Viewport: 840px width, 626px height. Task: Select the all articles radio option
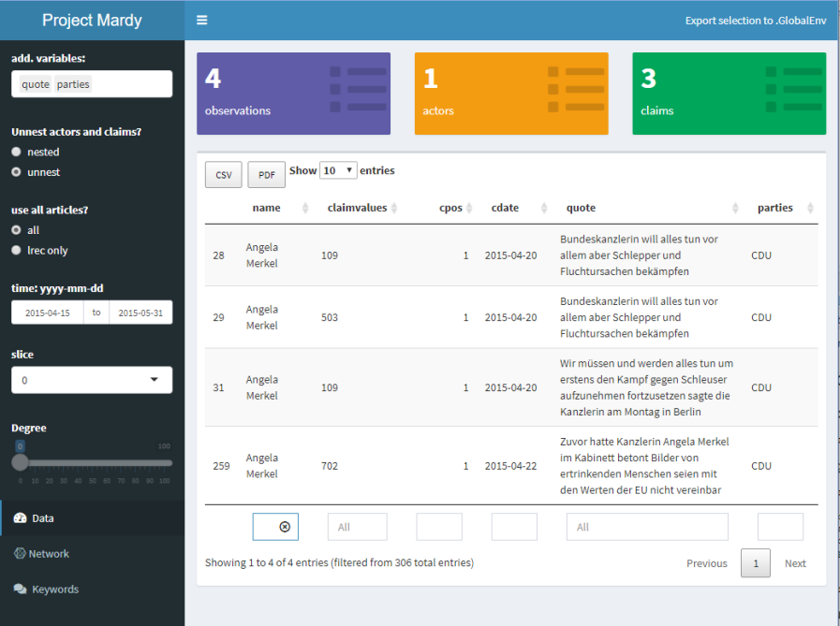coord(16,230)
